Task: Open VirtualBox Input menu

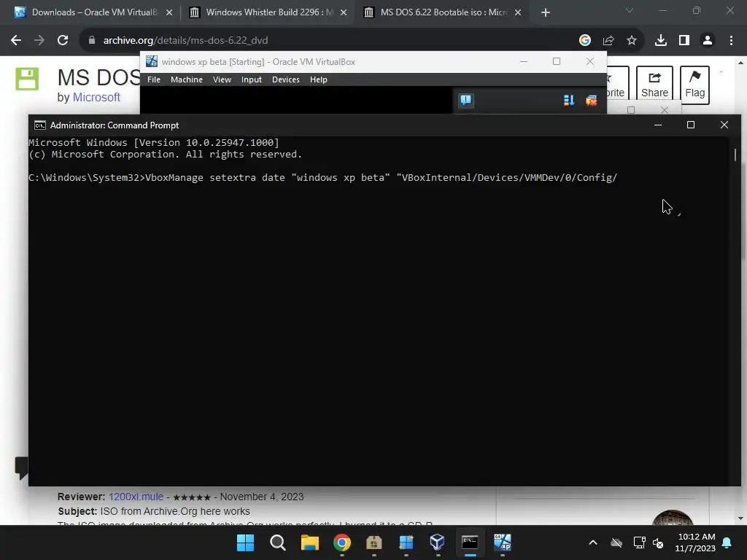Action: tap(252, 79)
